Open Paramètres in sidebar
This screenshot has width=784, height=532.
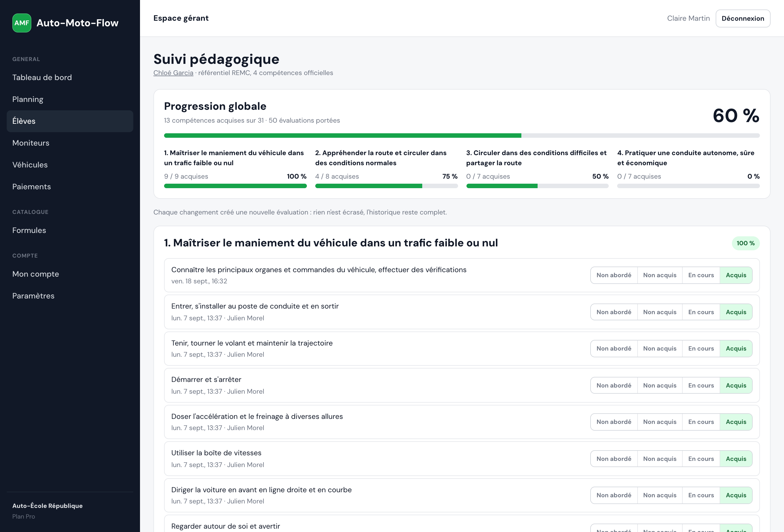[x=70, y=296]
